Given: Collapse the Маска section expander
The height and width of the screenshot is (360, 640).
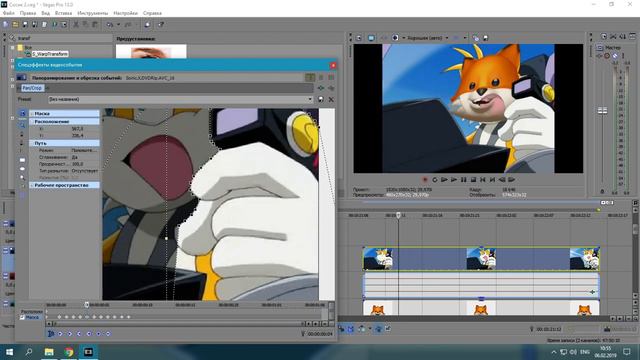Looking at the screenshot, I should pos(31,113).
